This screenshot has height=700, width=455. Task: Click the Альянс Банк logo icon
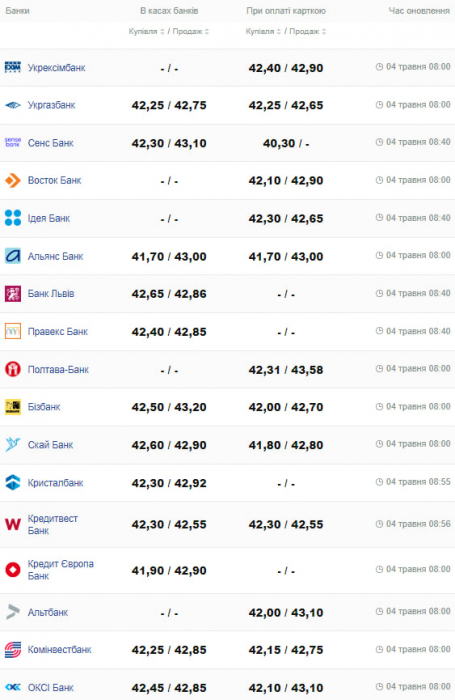click(x=13, y=256)
